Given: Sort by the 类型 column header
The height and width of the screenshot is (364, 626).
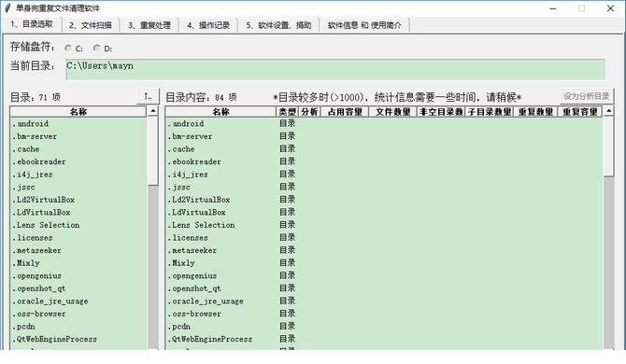Looking at the screenshot, I should click(288, 112).
